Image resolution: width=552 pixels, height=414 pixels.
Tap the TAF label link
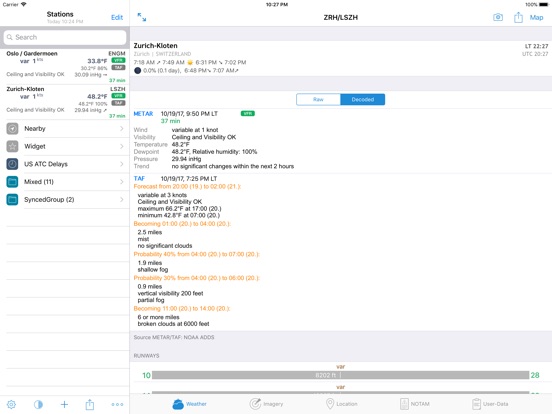(139, 178)
